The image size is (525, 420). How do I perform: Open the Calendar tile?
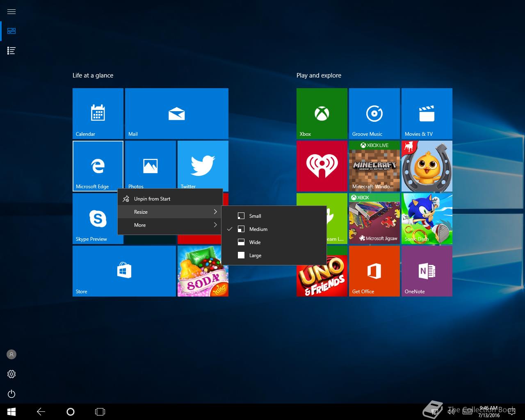pos(98,114)
